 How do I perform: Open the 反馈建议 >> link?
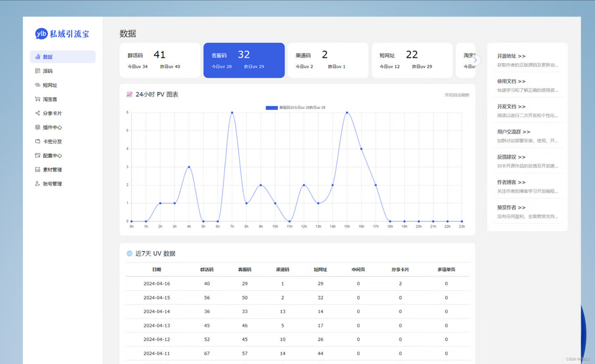tap(511, 157)
